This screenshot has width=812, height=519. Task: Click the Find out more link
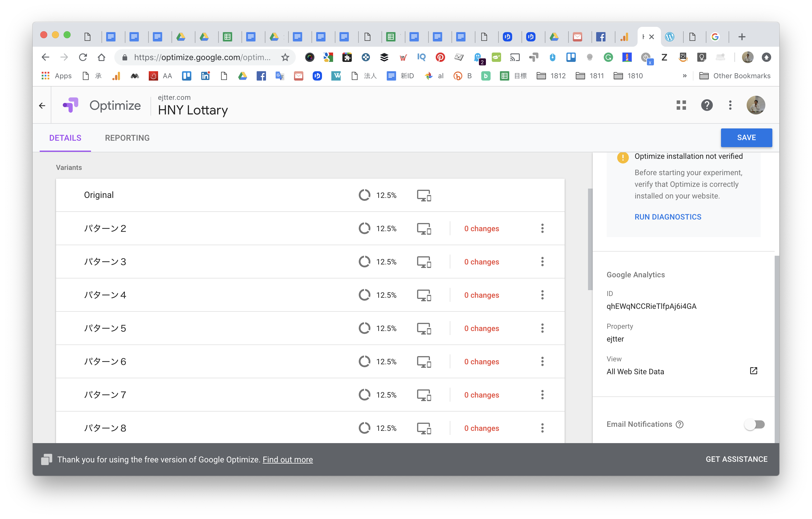[x=288, y=460]
